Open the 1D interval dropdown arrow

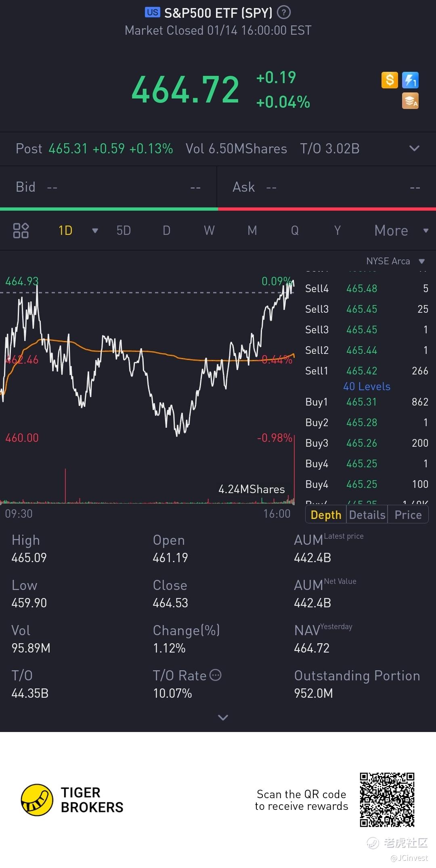(x=95, y=231)
